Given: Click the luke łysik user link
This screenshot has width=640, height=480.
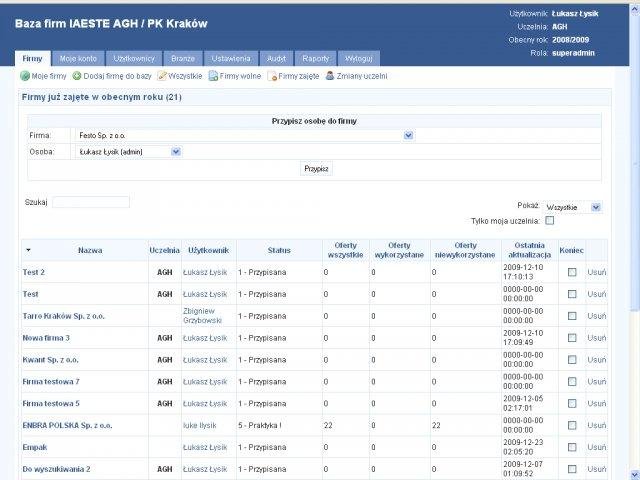Looking at the screenshot, I should [200, 425].
